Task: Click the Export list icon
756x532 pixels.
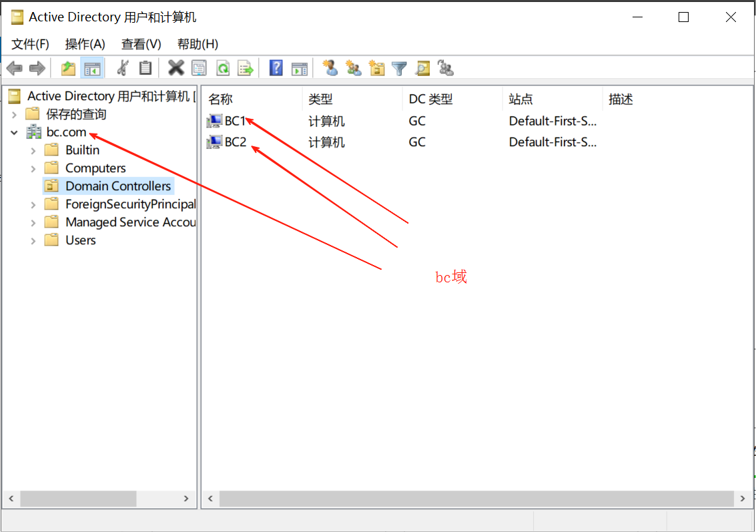Action: tap(246, 69)
